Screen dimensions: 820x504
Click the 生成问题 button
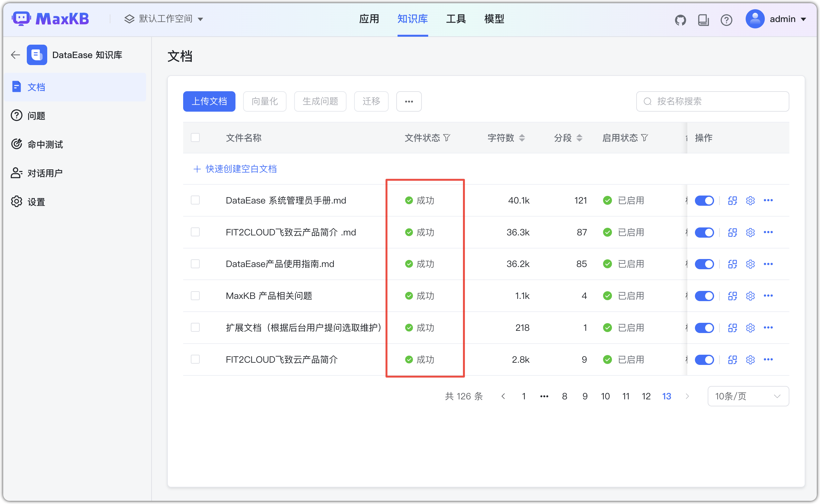pyautogui.click(x=320, y=101)
